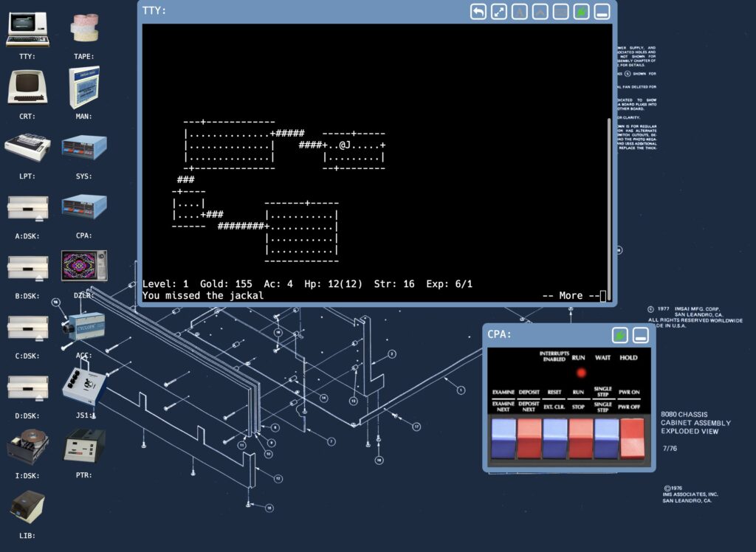Click the TTY: window title
Image resolution: width=756 pixels, height=552 pixels.
[154, 10]
